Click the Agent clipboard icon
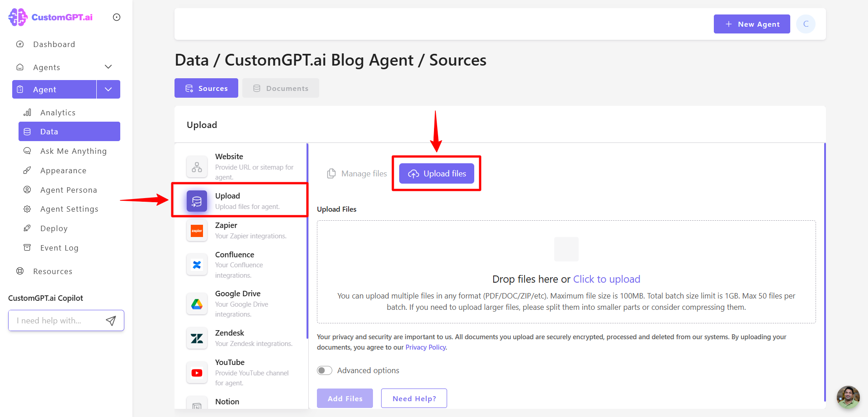Image resolution: width=868 pixels, height=417 pixels. coord(20,89)
